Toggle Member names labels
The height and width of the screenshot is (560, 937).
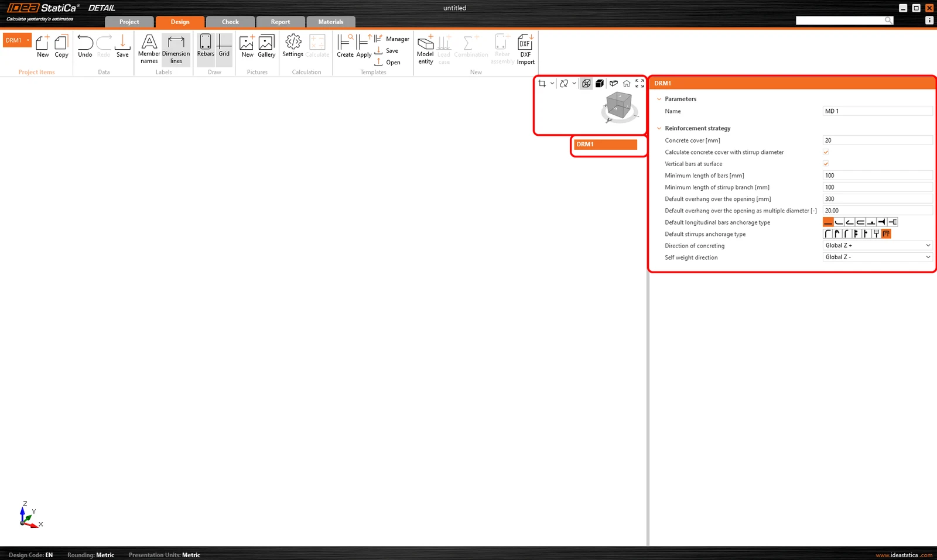pyautogui.click(x=149, y=49)
